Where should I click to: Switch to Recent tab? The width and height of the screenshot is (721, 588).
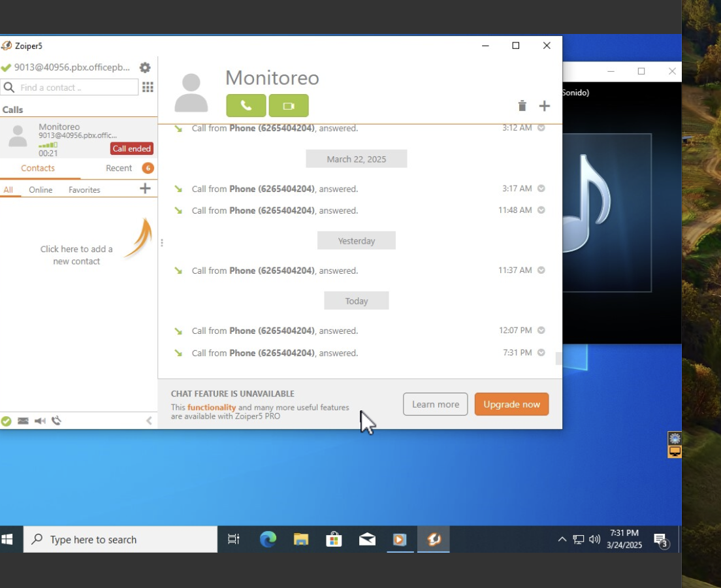119,168
